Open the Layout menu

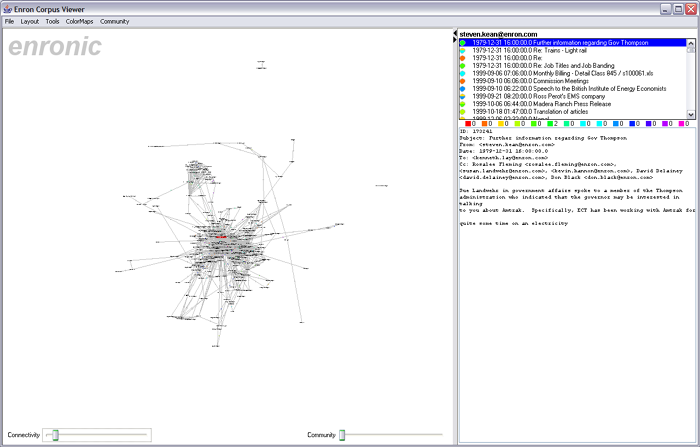30,21
